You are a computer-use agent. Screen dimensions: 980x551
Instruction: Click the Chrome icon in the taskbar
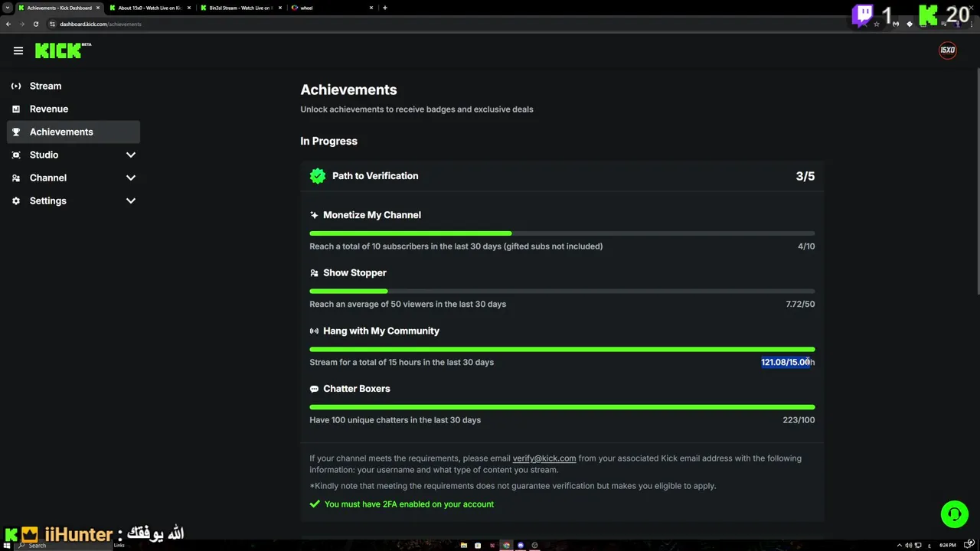tap(506, 546)
